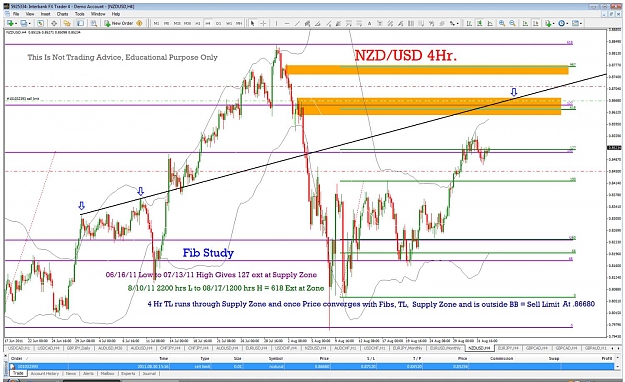The width and height of the screenshot is (625, 382).
Task: Open the File menu
Action: 16,14
